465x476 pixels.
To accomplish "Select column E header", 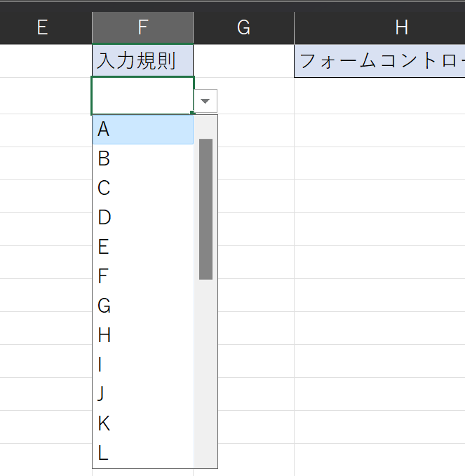I will tap(42, 27).
